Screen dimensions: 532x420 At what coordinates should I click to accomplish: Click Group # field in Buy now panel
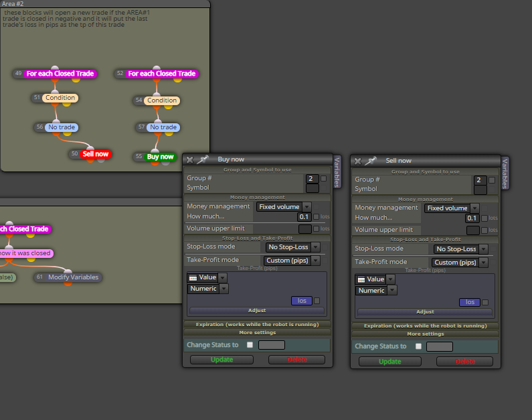click(x=312, y=179)
